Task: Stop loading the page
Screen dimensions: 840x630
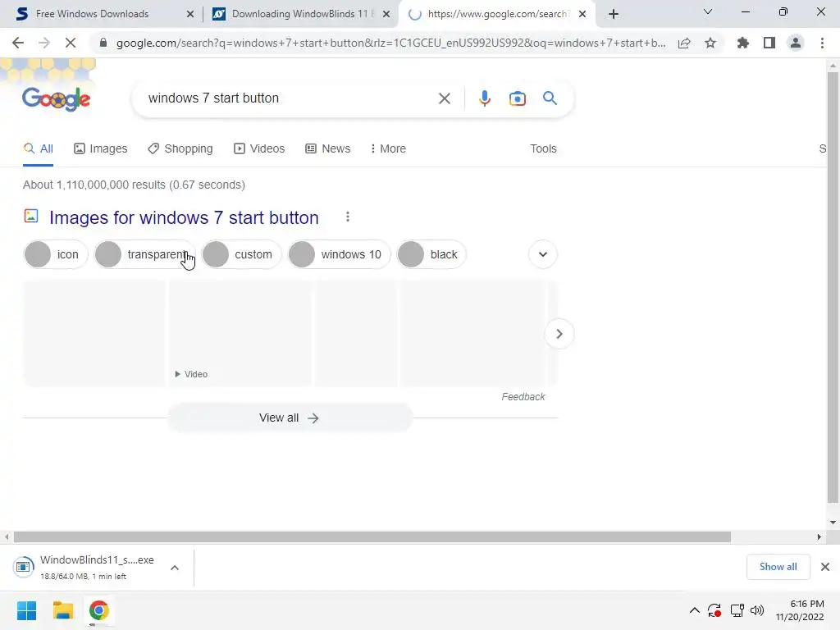Action: point(71,43)
